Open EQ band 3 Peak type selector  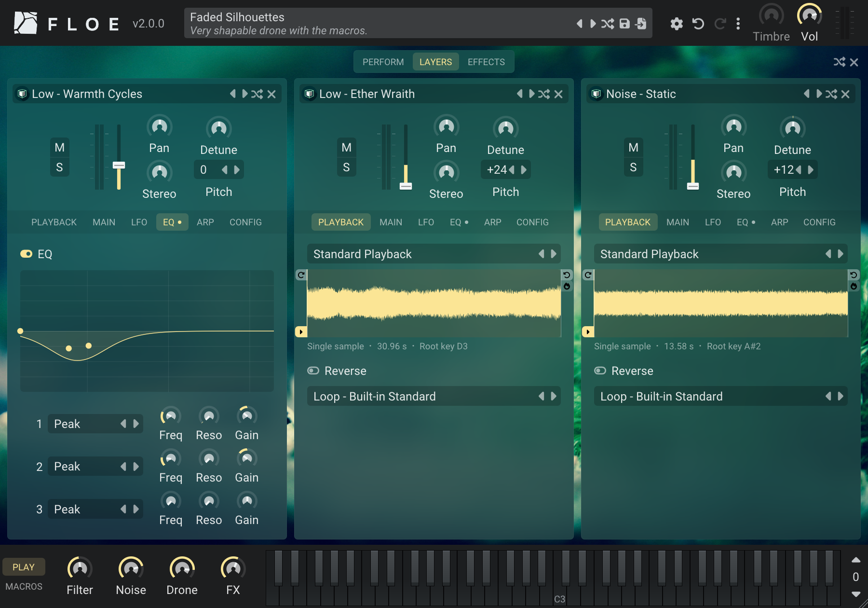point(95,509)
